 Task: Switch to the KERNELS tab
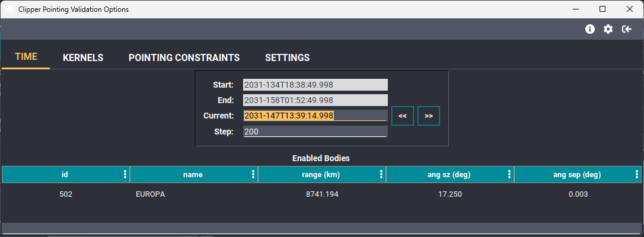point(83,58)
